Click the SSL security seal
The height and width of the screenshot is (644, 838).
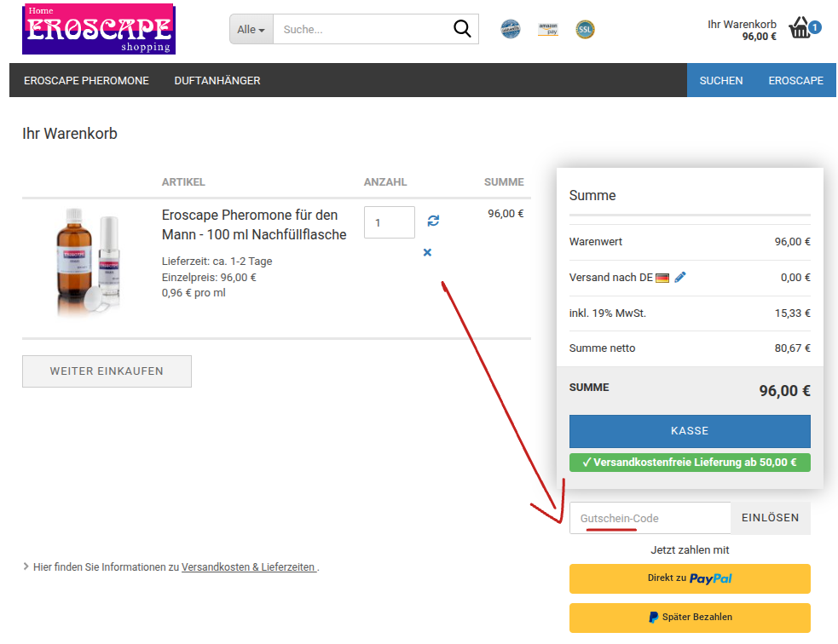coord(585,30)
